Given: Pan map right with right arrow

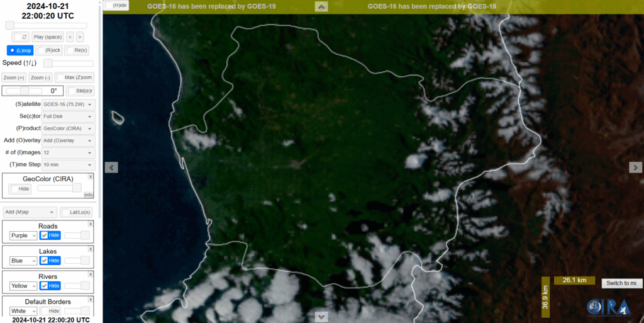Looking at the screenshot, I should tap(635, 167).
